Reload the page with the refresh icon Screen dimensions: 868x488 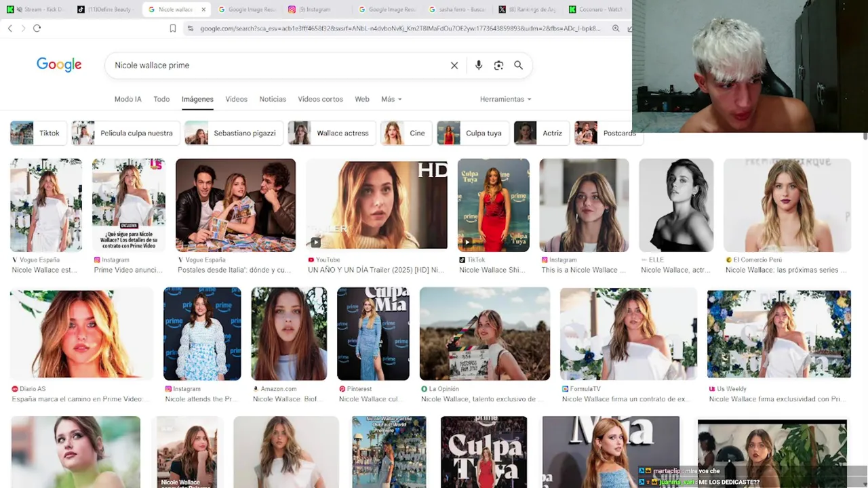point(37,28)
